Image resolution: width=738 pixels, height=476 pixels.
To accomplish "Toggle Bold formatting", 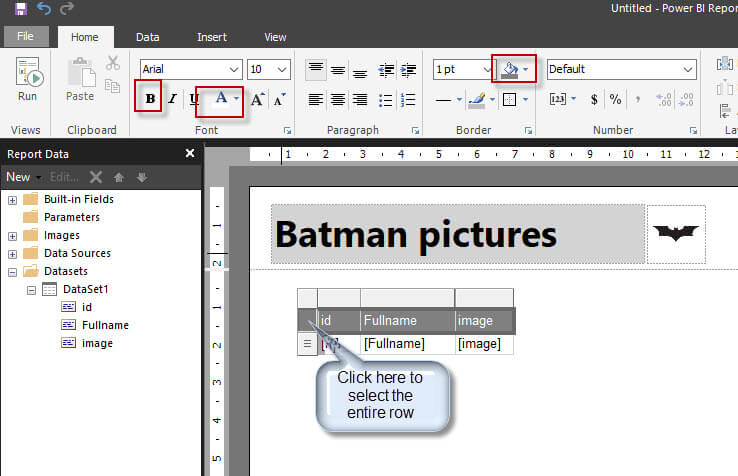I will [150, 98].
